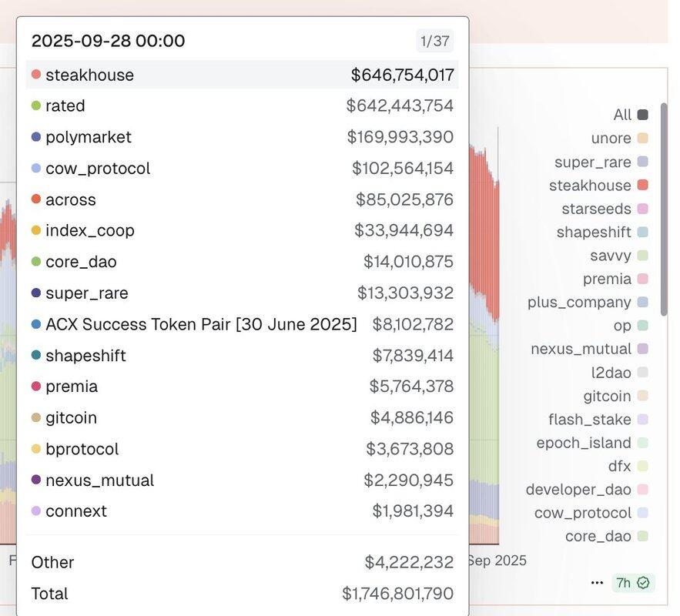680x616 pixels.
Task: Toggle premia series in legend
Action: coord(615,279)
